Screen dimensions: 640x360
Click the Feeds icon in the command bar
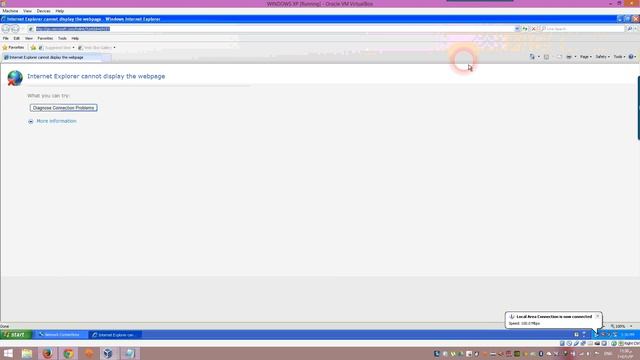(x=547, y=57)
